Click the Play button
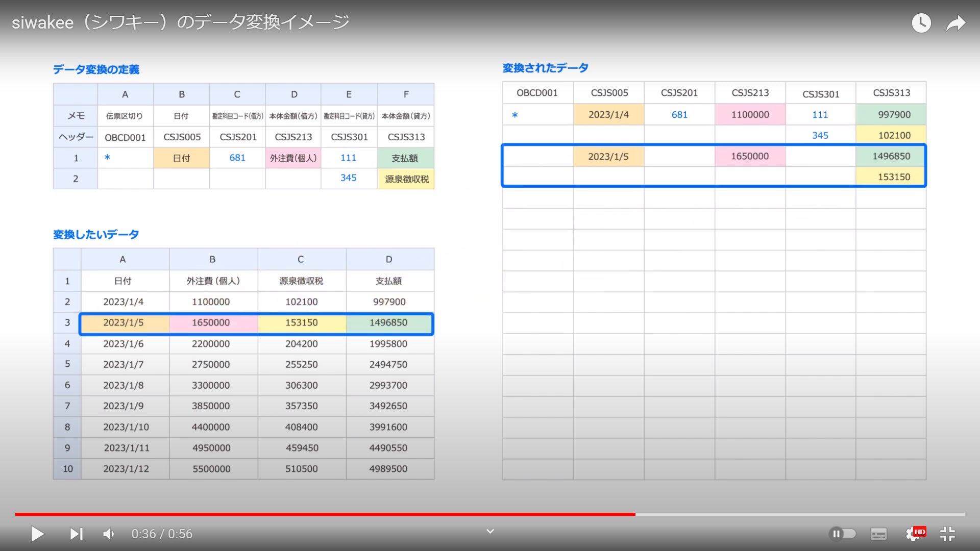Image resolution: width=980 pixels, height=551 pixels. (x=37, y=534)
